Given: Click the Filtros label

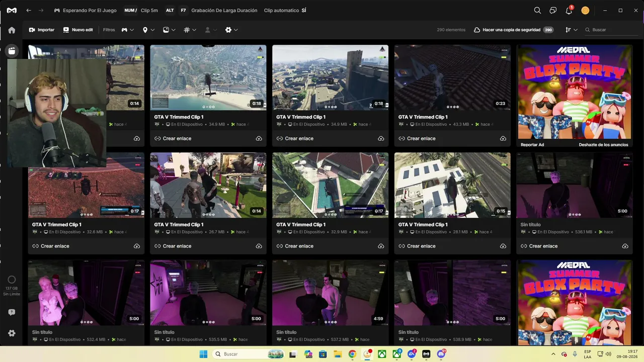Looking at the screenshot, I should pos(109,30).
